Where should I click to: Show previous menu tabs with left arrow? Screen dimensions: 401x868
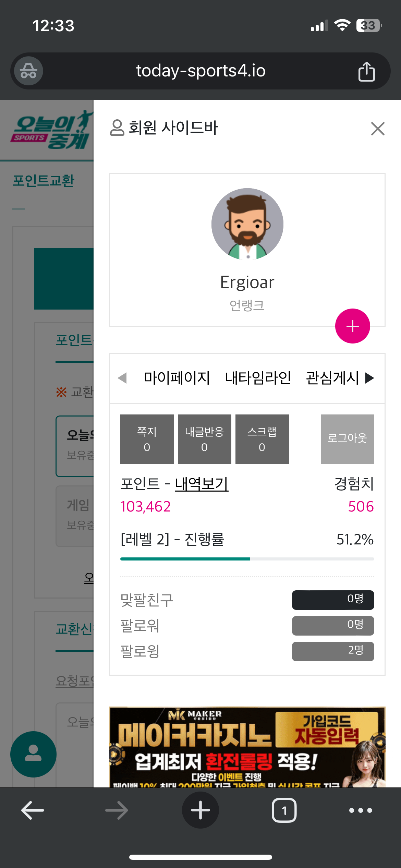[x=122, y=378]
